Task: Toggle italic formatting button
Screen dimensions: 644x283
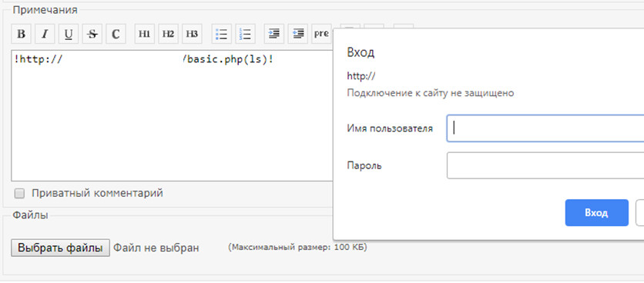Action: coord(45,34)
